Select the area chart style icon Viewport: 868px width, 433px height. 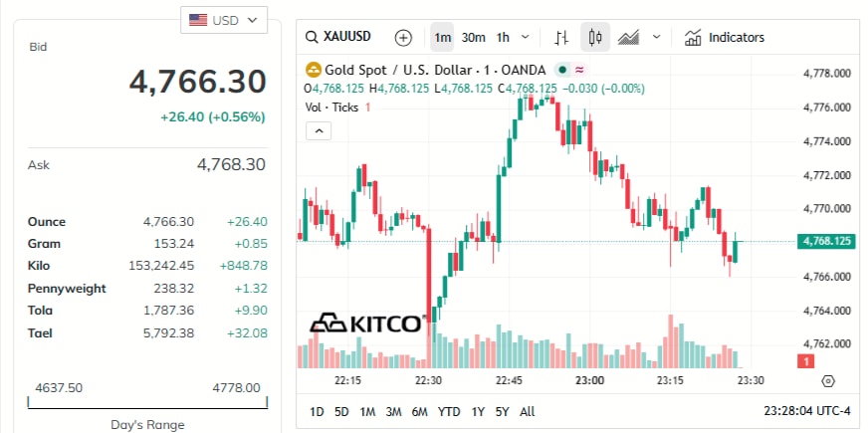(x=628, y=38)
